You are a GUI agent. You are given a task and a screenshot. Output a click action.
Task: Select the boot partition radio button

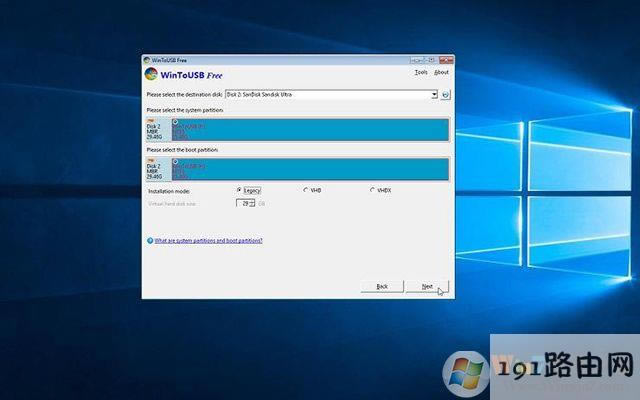[x=176, y=161]
